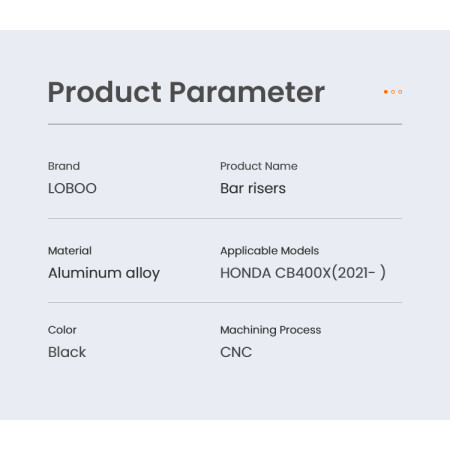Select the Brand label

click(x=64, y=166)
